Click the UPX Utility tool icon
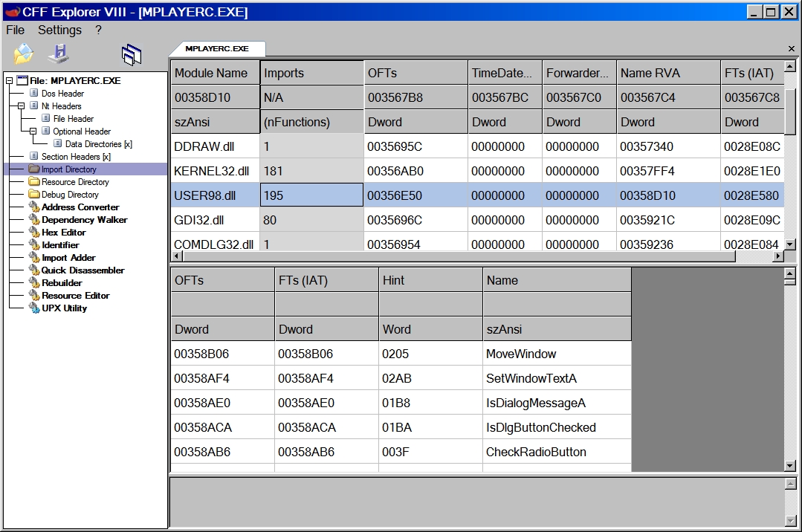This screenshot has height=532, width=802. click(34, 308)
